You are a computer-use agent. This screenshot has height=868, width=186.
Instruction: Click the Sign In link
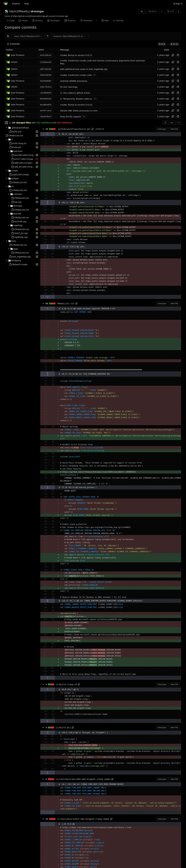(x=178, y=4)
